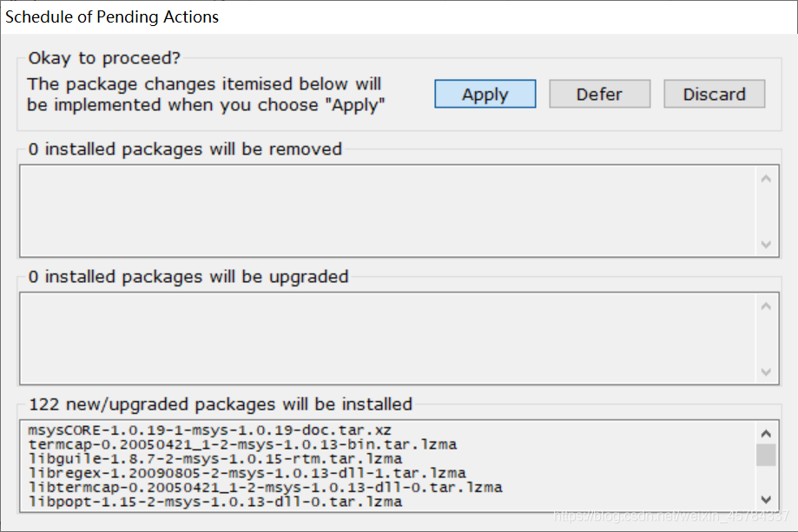Click scrollbar thumb in new packages list
Screen dimensions: 798x532
[765, 456]
